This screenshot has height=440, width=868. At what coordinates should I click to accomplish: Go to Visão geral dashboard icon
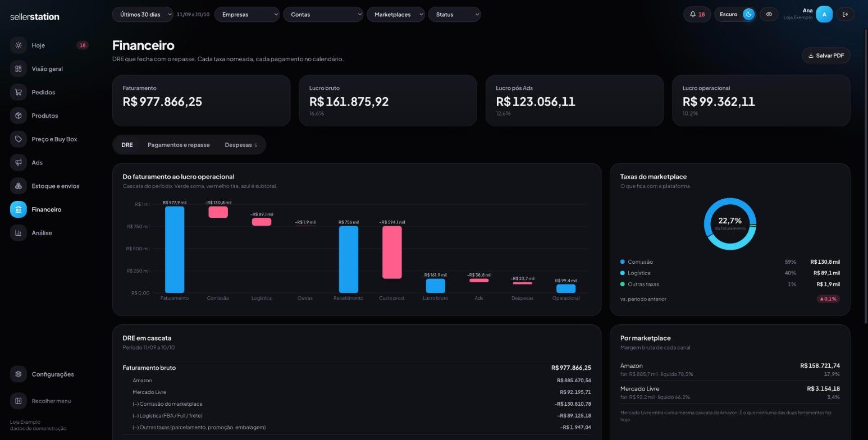pos(19,68)
